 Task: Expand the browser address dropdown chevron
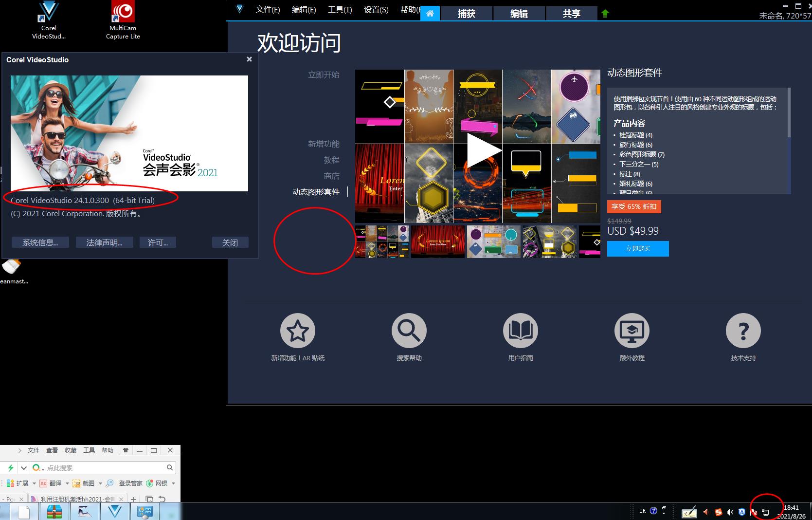(23, 467)
